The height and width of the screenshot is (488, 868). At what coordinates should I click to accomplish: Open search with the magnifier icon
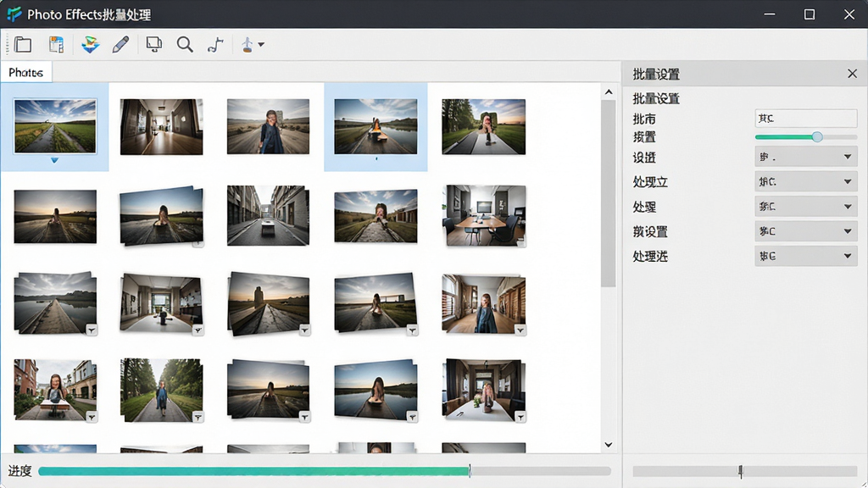(185, 44)
